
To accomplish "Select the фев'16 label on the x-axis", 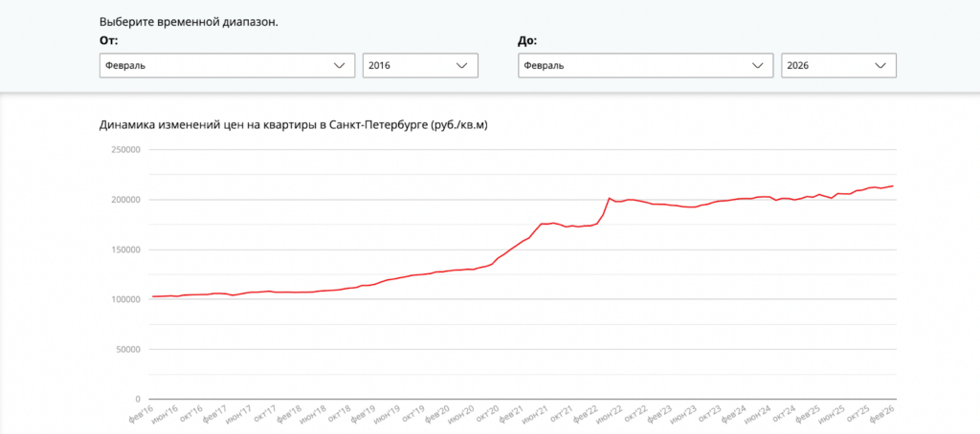I will click(141, 413).
